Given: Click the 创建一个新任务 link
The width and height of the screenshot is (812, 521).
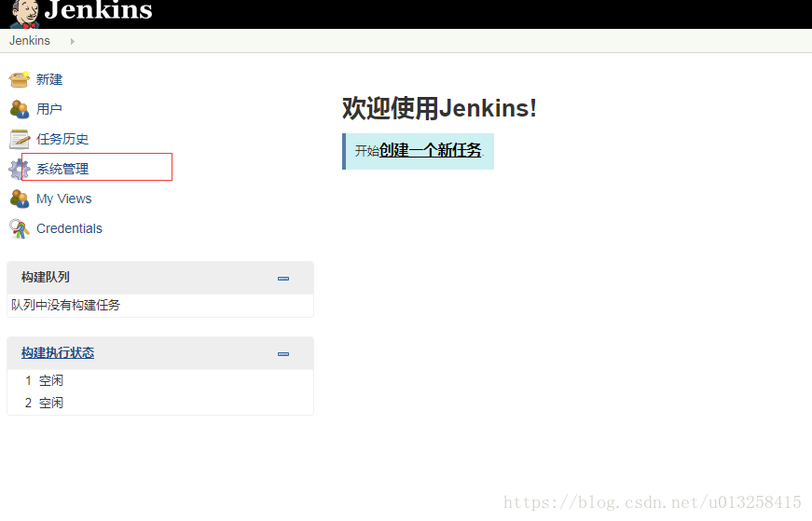Looking at the screenshot, I should tap(431, 150).
